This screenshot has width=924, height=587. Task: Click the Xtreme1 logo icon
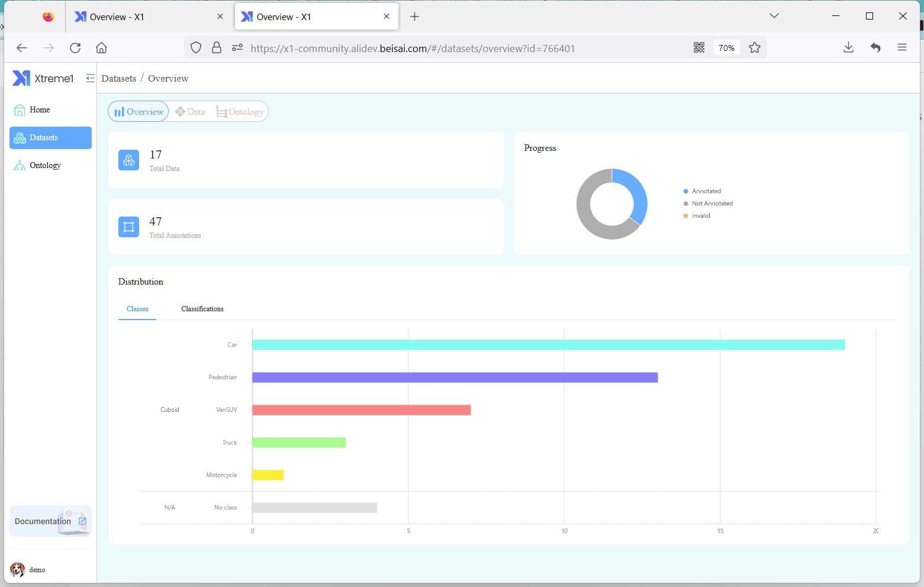pos(21,78)
